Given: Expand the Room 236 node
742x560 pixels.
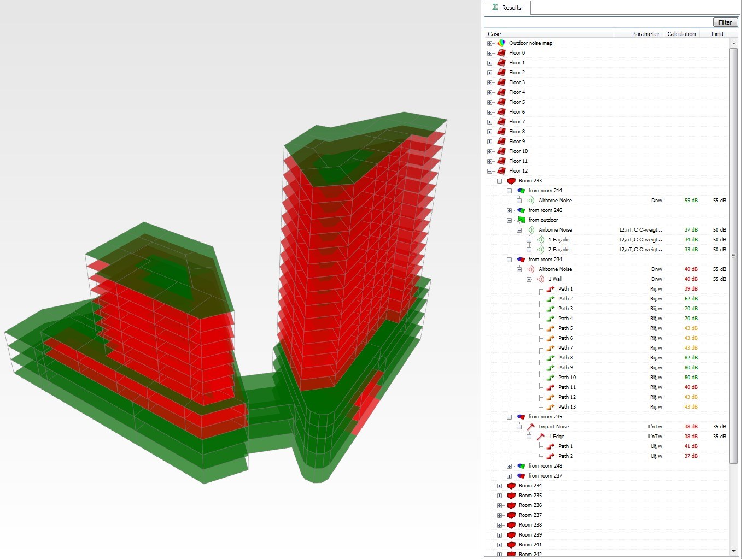Looking at the screenshot, I should pyautogui.click(x=500, y=506).
